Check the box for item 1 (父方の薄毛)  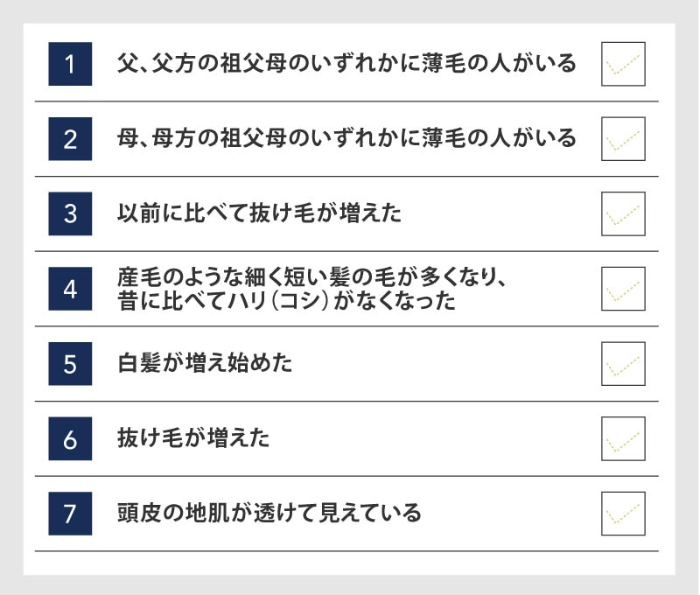tap(623, 64)
